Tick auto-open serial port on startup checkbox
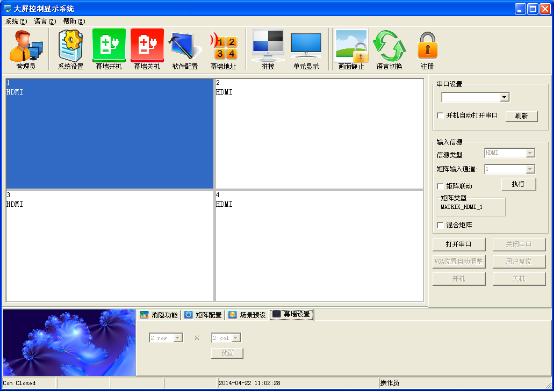Image resolution: width=554 pixels, height=391 pixels. pos(440,115)
